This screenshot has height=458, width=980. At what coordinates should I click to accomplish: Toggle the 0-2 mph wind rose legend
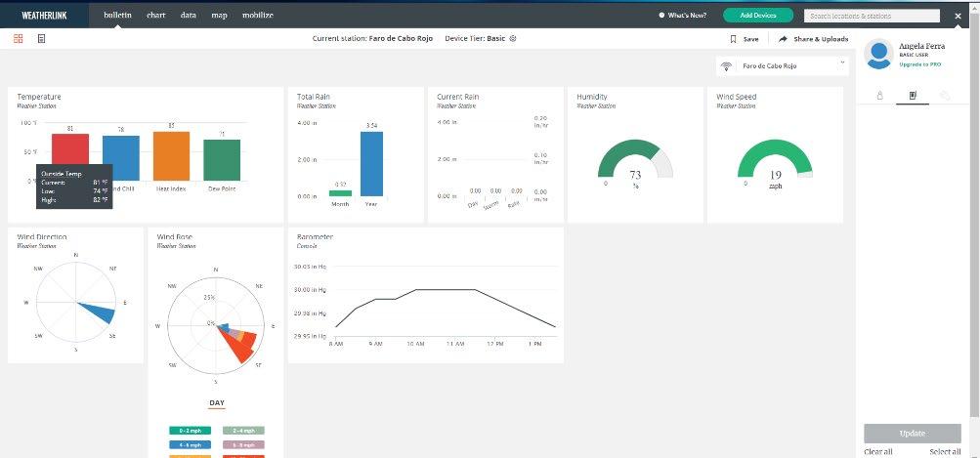[x=190, y=431]
